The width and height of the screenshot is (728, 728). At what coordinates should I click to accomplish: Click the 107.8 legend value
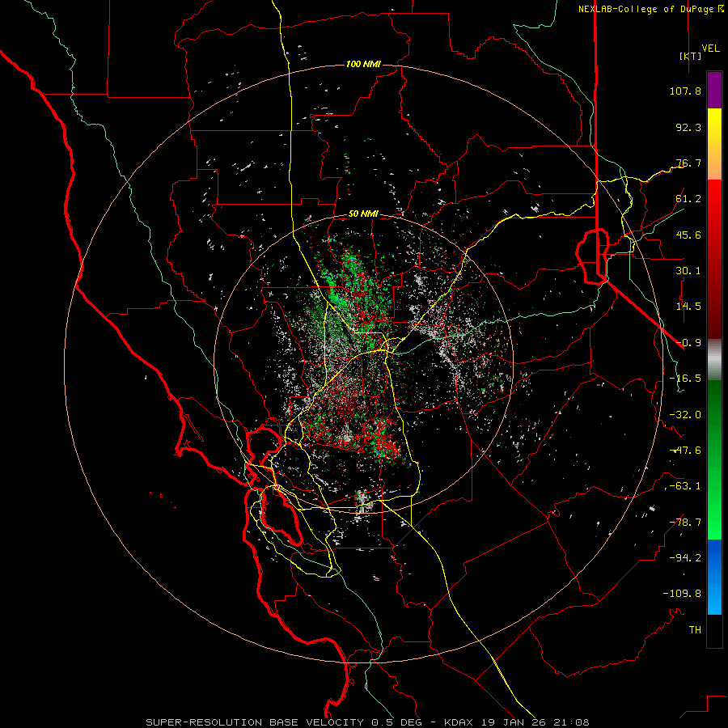(685, 91)
